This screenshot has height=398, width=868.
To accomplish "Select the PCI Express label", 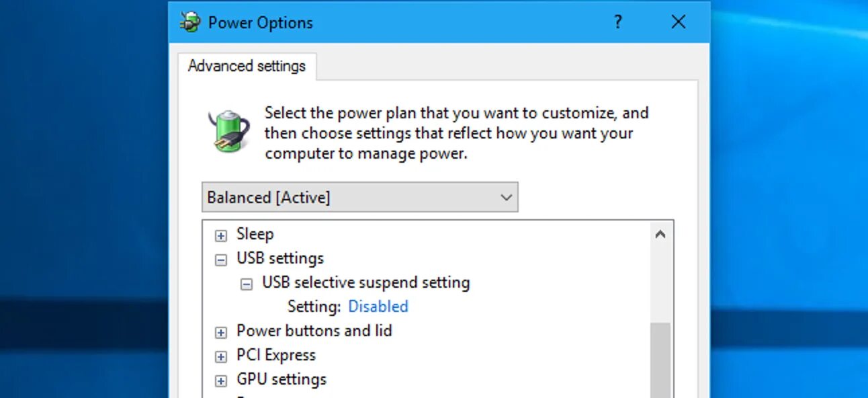I will pyautogui.click(x=276, y=355).
